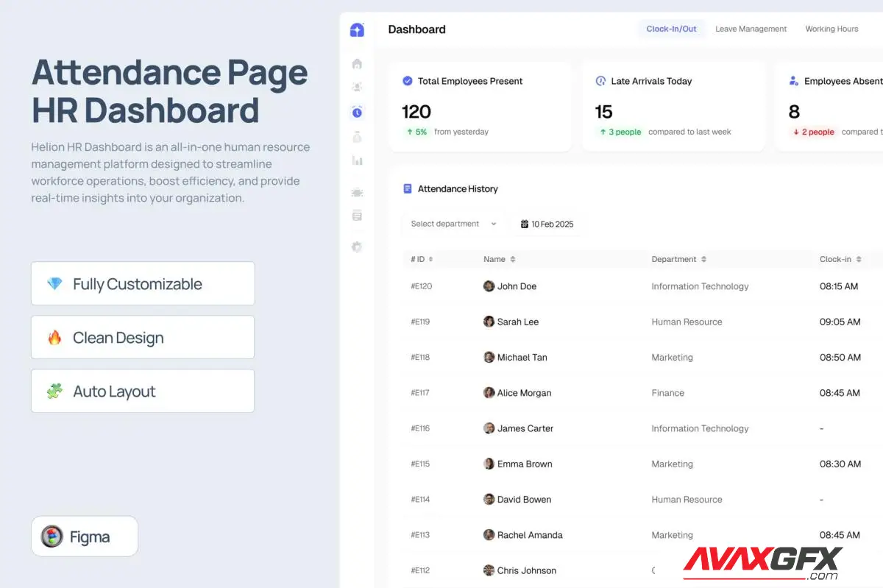Click Sarah Lee's Human Resource department cell
Screen dimensions: 883x588
point(687,322)
